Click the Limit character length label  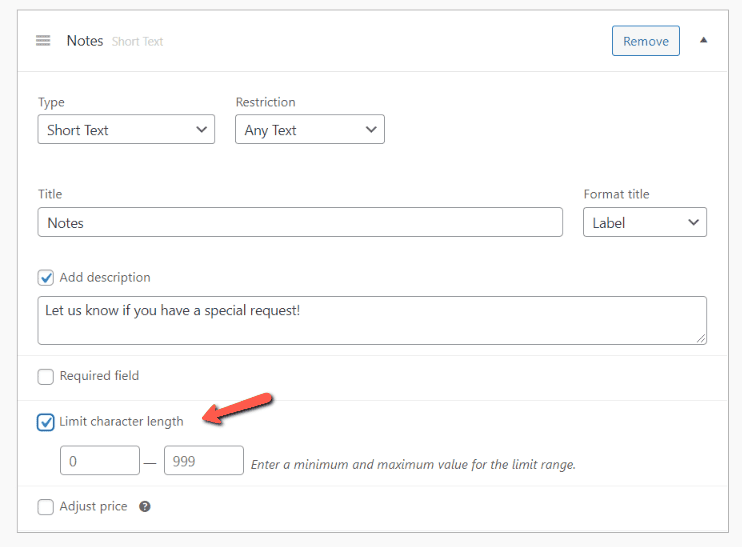121,422
